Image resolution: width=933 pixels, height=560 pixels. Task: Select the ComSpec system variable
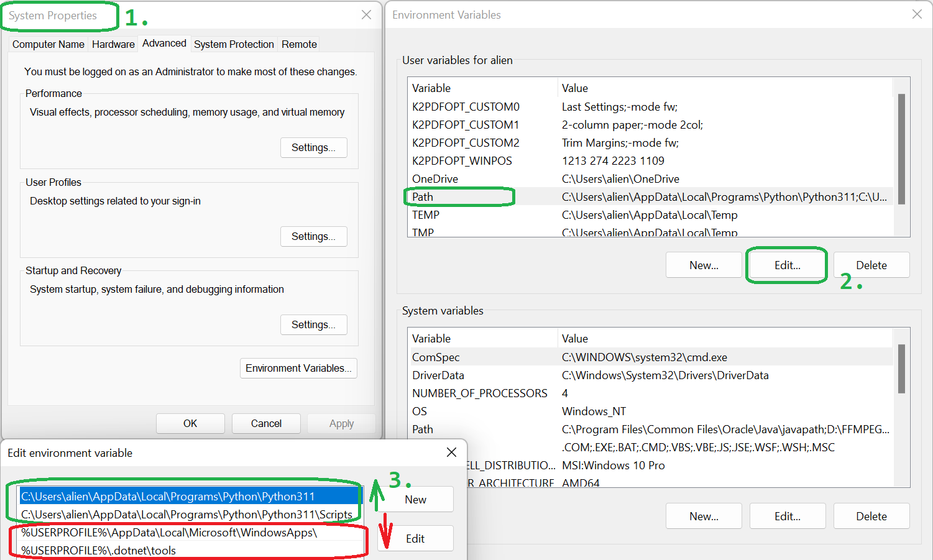[x=650, y=357]
